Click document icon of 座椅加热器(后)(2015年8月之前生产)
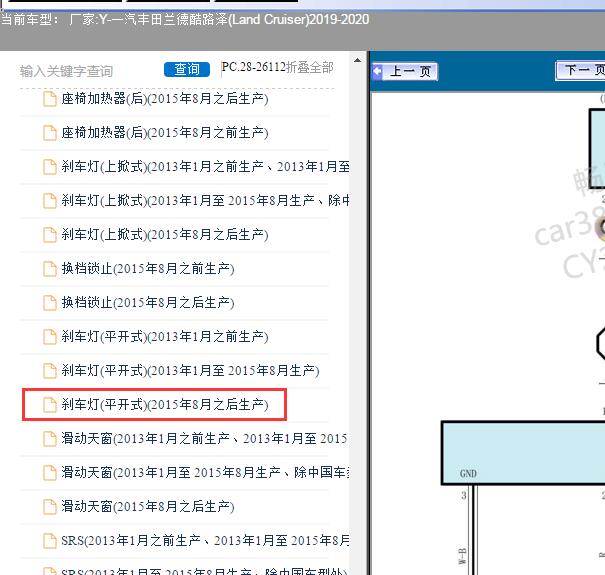This screenshot has width=605, height=575. 50,133
